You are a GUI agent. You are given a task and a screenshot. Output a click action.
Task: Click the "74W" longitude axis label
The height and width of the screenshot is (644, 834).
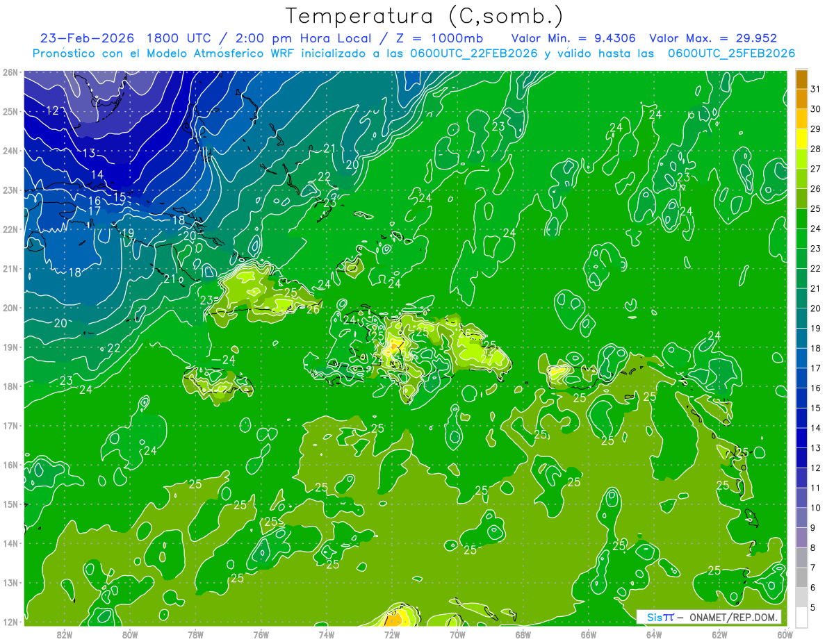(326, 634)
